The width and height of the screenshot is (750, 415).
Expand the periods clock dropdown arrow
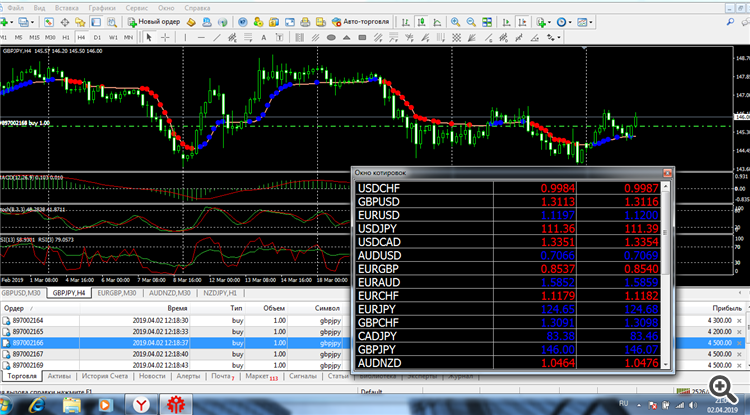coord(571,22)
